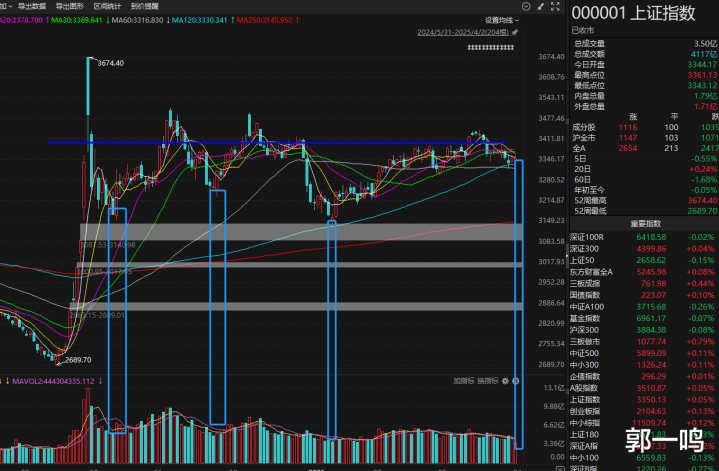
Task: Click 加指标 to add an indicator
Action: (463, 381)
